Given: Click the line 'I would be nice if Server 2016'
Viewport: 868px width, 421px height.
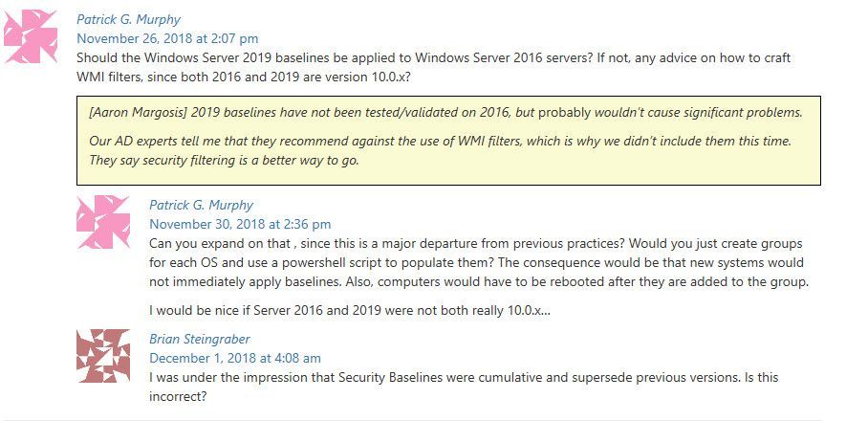Looking at the screenshot, I should 350,311.
